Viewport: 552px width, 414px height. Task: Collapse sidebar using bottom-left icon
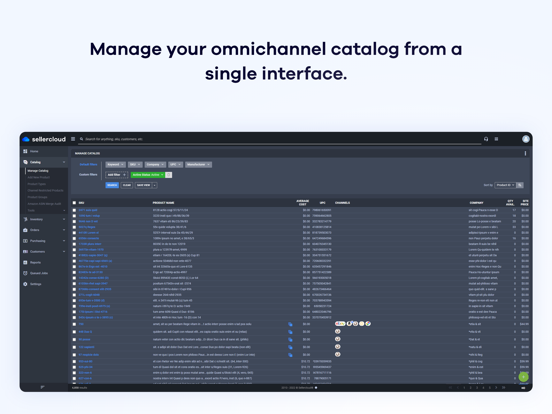pos(43,387)
